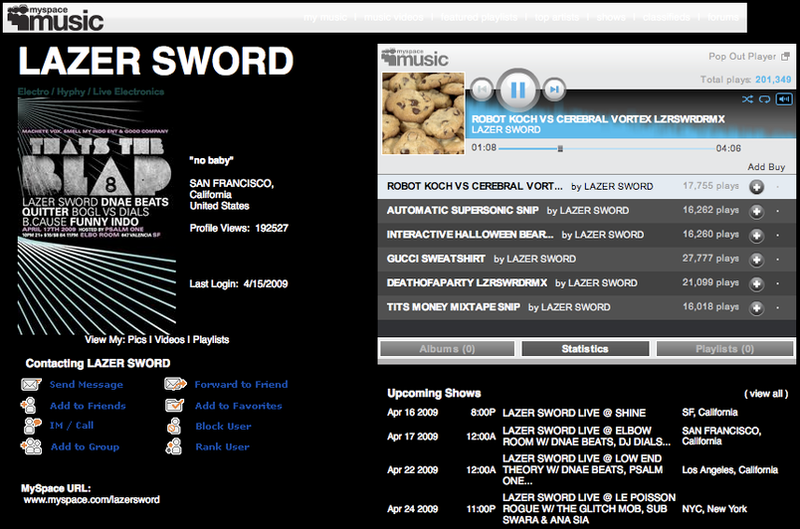View the profile's Playlists link
800x529 pixels.
[x=211, y=340]
